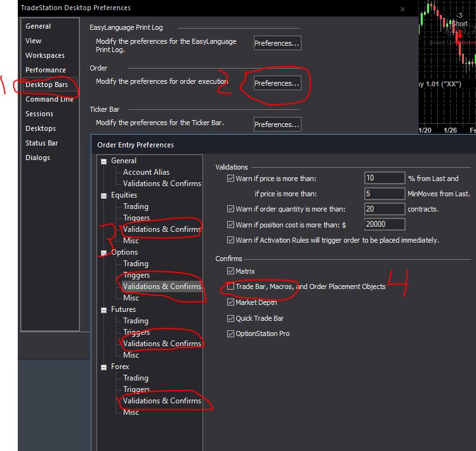The height and width of the screenshot is (451, 476).
Task: Select Dialogs in the sidebar list
Action: [x=37, y=158]
